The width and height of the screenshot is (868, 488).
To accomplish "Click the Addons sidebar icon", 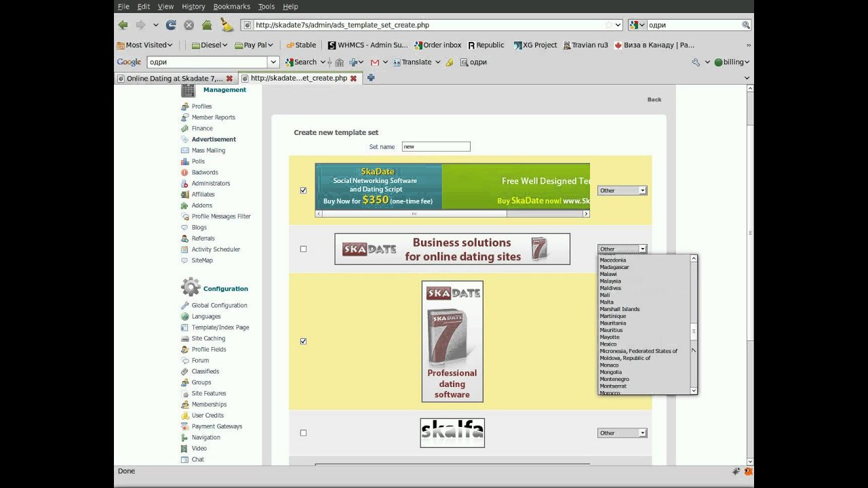I will tap(185, 205).
